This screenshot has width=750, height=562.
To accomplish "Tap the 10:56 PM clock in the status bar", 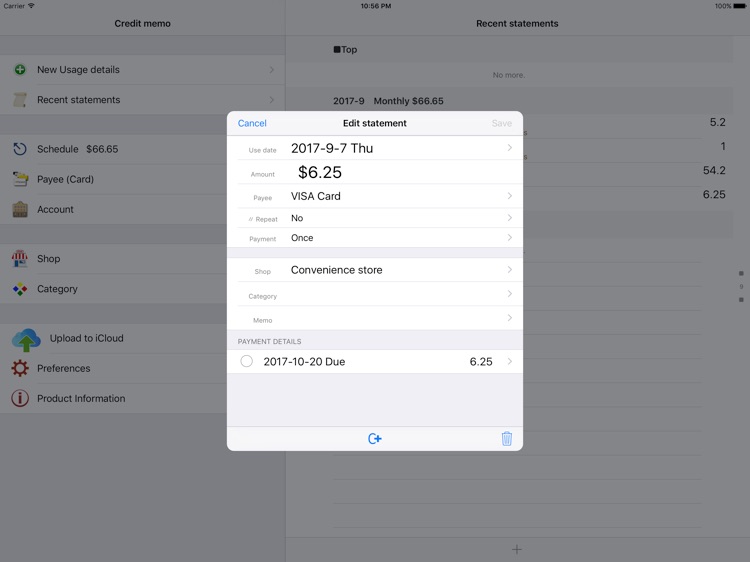I will coord(375,6).
